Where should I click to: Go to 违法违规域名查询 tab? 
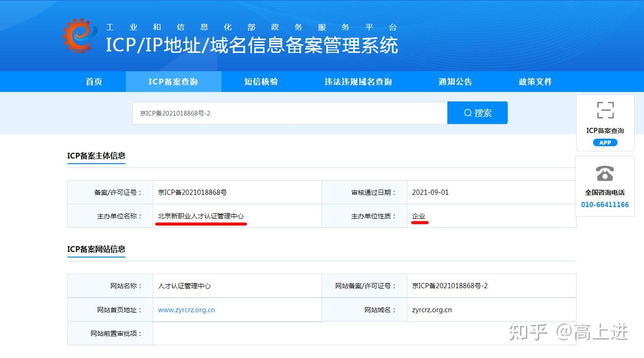click(358, 82)
